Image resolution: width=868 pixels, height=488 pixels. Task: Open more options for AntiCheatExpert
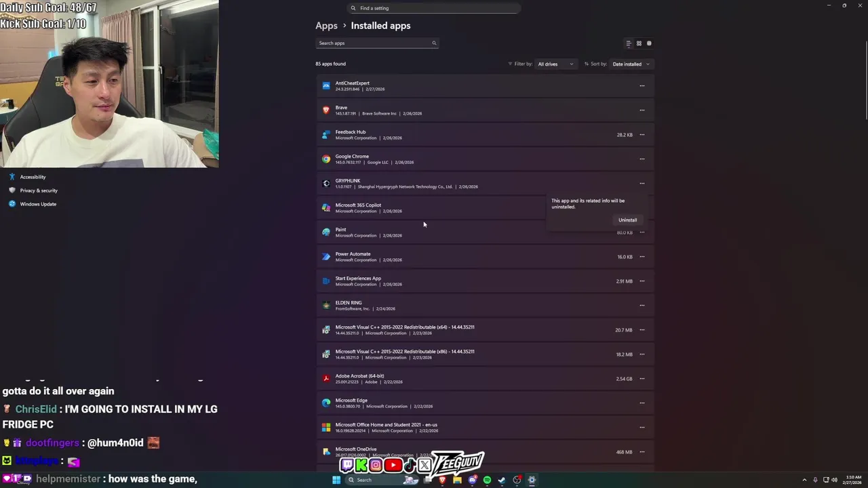pyautogui.click(x=642, y=86)
